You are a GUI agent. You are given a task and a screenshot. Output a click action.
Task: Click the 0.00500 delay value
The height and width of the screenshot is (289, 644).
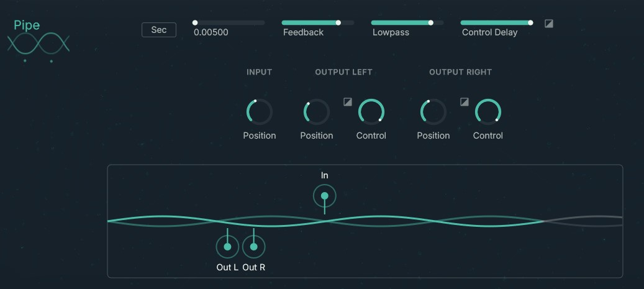click(x=211, y=32)
